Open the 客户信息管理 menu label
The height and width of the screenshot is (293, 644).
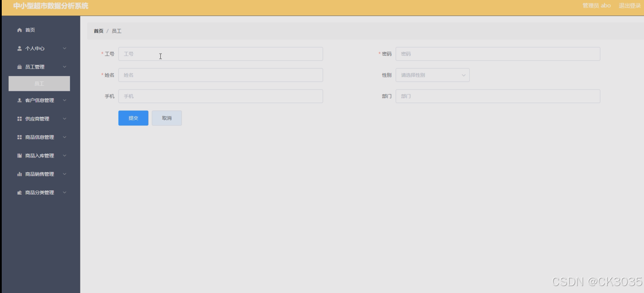40,100
